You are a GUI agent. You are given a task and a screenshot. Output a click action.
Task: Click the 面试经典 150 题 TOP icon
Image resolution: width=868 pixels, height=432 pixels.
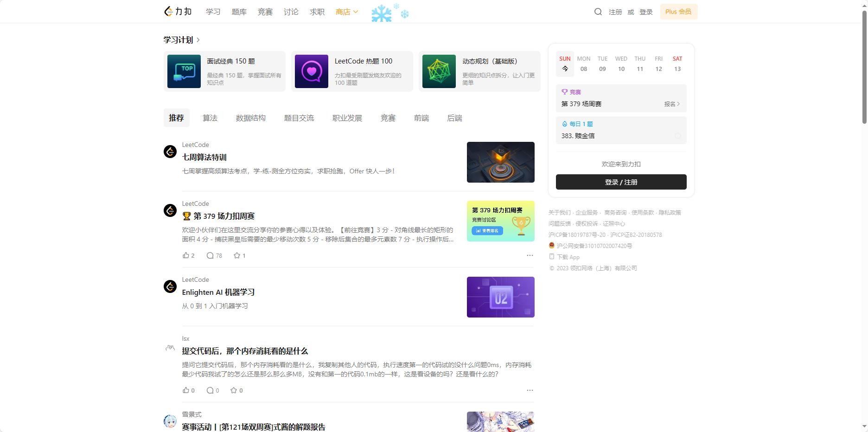click(184, 71)
